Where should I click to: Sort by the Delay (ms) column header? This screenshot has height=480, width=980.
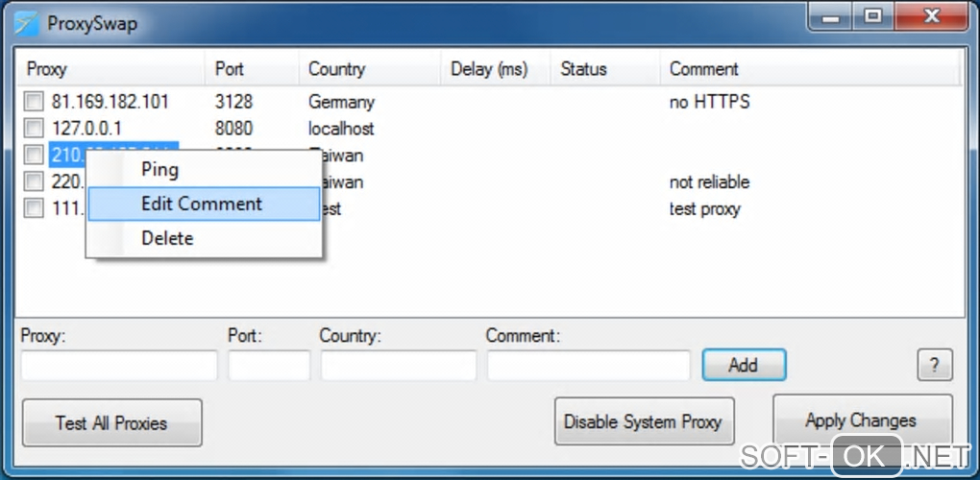(496, 69)
